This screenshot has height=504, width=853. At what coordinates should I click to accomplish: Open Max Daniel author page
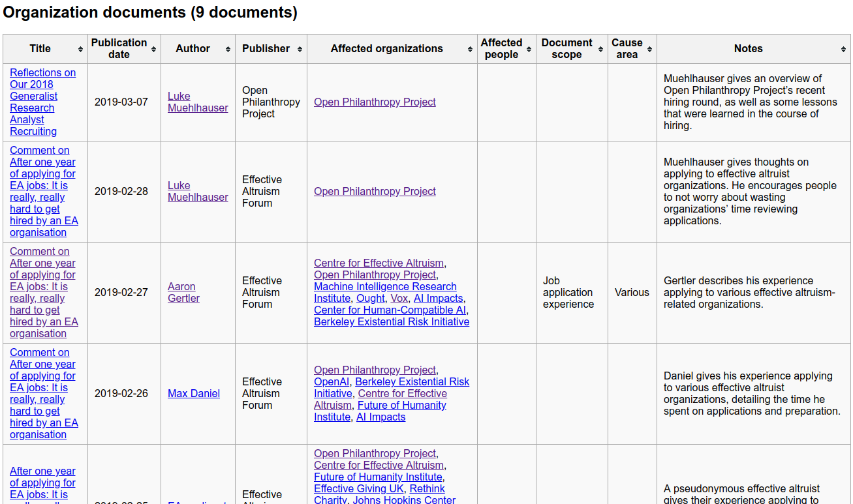tap(193, 393)
